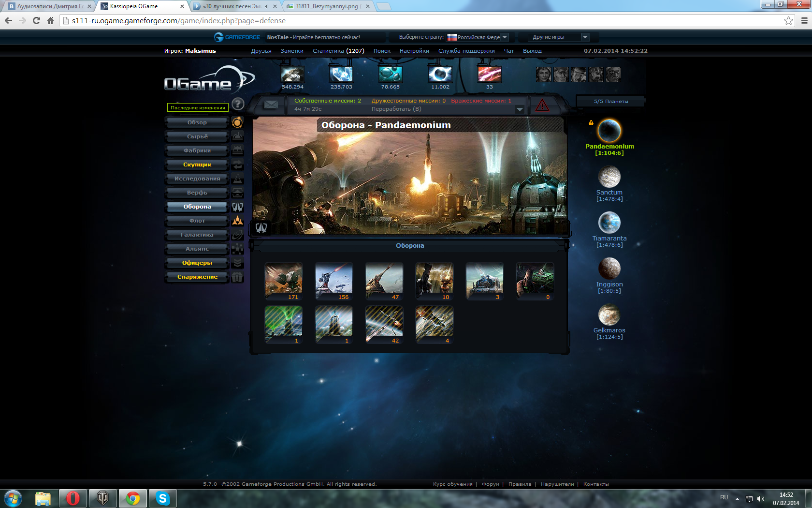Open the third officer portrait
812x508 pixels.
click(x=578, y=74)
